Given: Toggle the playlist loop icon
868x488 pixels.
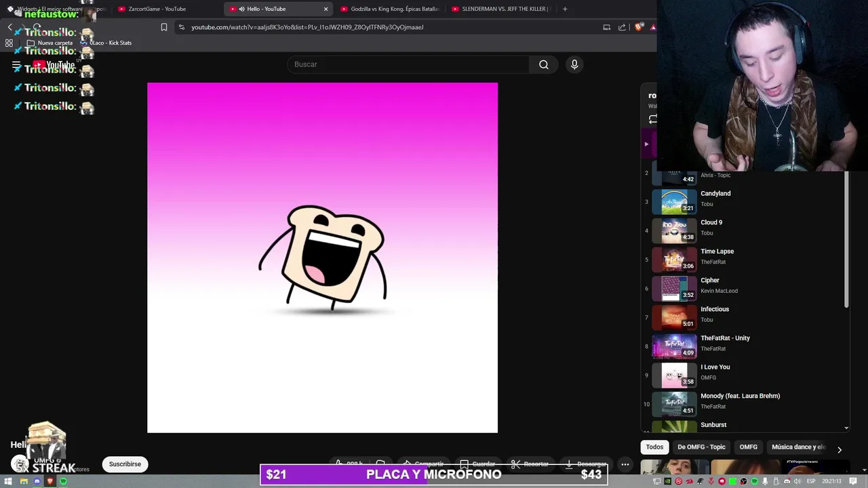Looking at the screenshot, I should coord(652,119).
